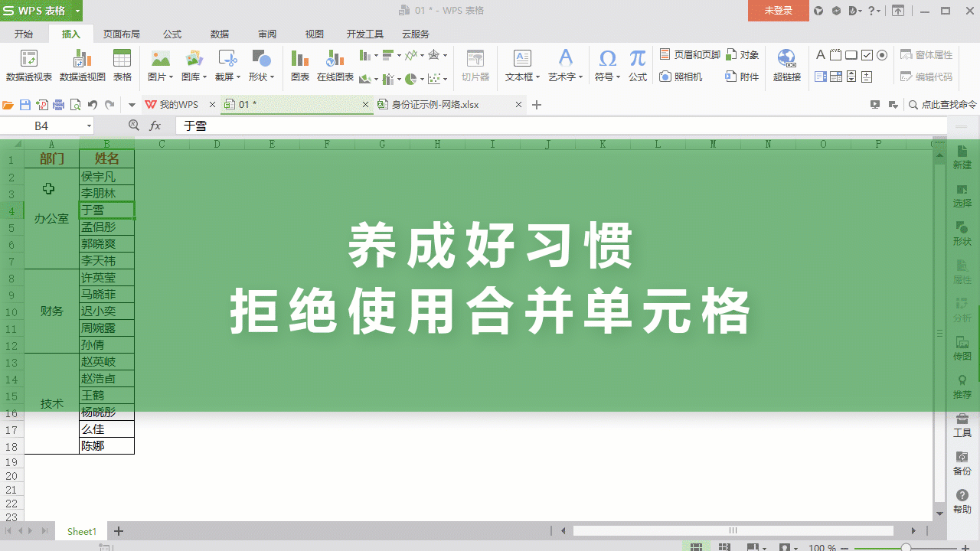Viewport: 980px width, 551px height.
Task: Click the 推荐 sidebar icon
Action: 962,387
